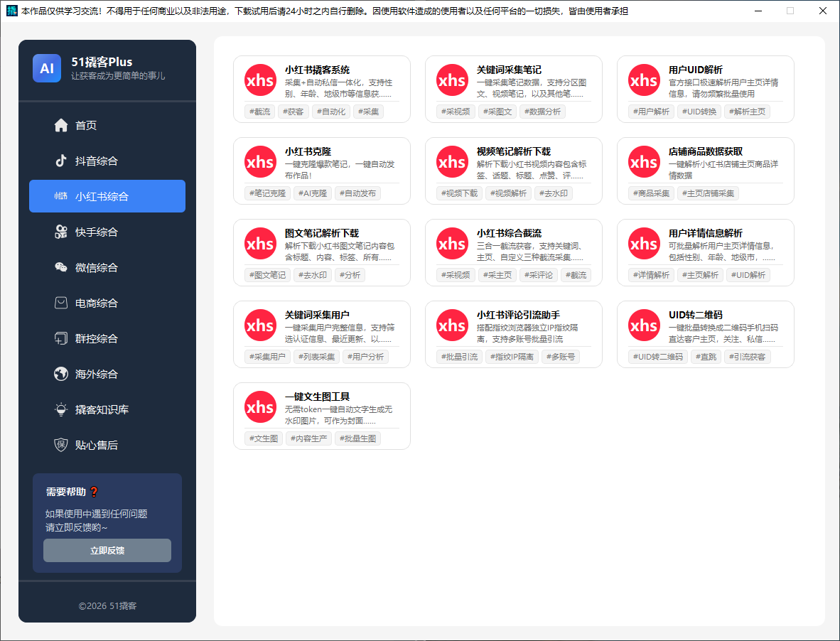Open the UID转二维码 card title

[x=695, y=315]
